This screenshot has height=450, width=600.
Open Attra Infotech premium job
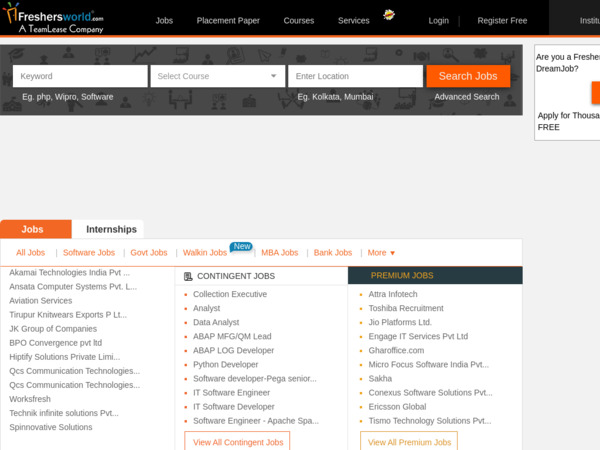(393, 294)
